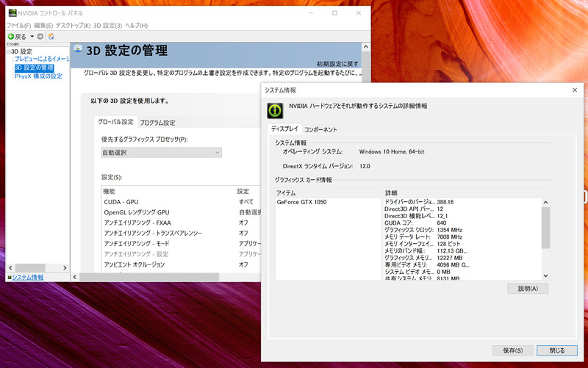The height and width of the screenshot is (368, 588).
Task: Click the 説明(A) button
Action: pyautogui.click(x=528, y=288)
